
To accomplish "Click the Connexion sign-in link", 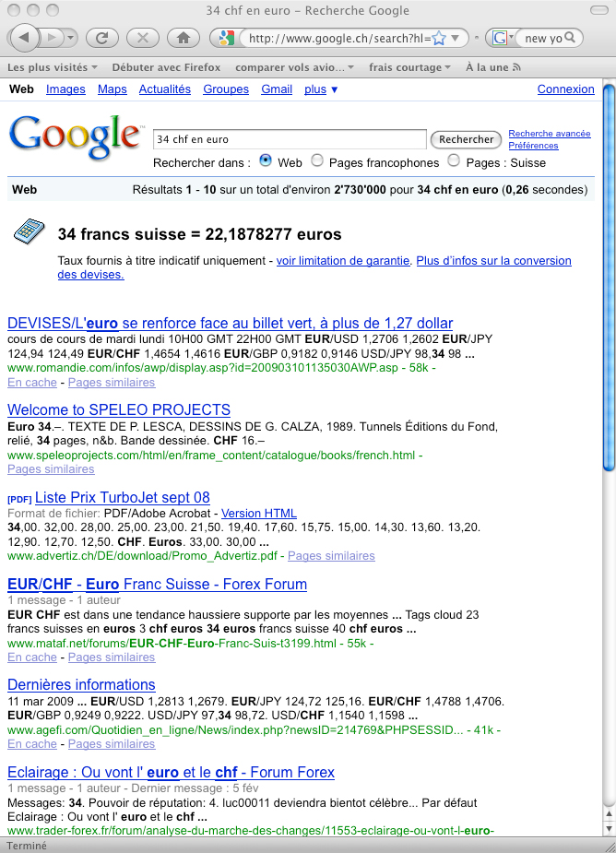I will click(565, 89).
